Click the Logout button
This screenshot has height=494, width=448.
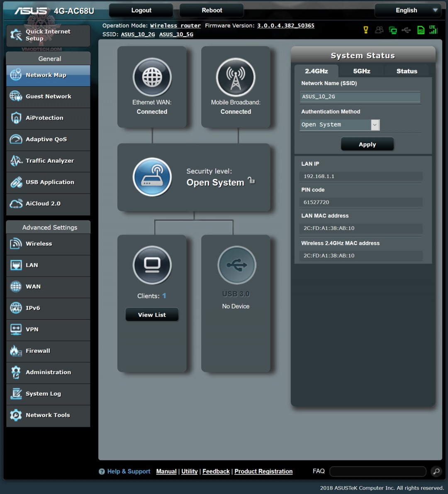141,10
